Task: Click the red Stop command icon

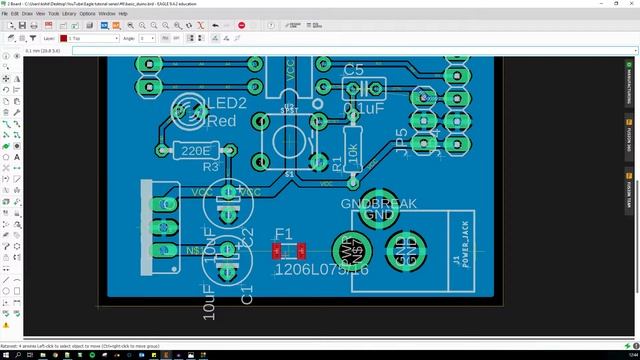Action: [x=242, y=25]
